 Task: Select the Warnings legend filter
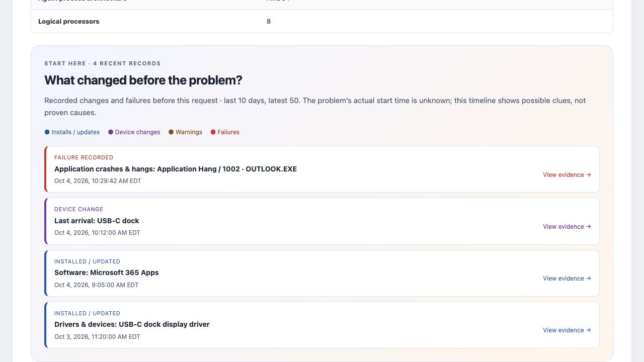point(185,132)
